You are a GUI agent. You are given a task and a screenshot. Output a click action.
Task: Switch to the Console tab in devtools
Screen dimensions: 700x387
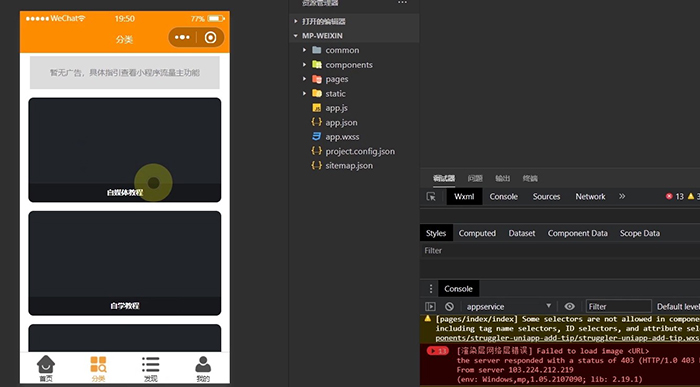click(504, 196)
